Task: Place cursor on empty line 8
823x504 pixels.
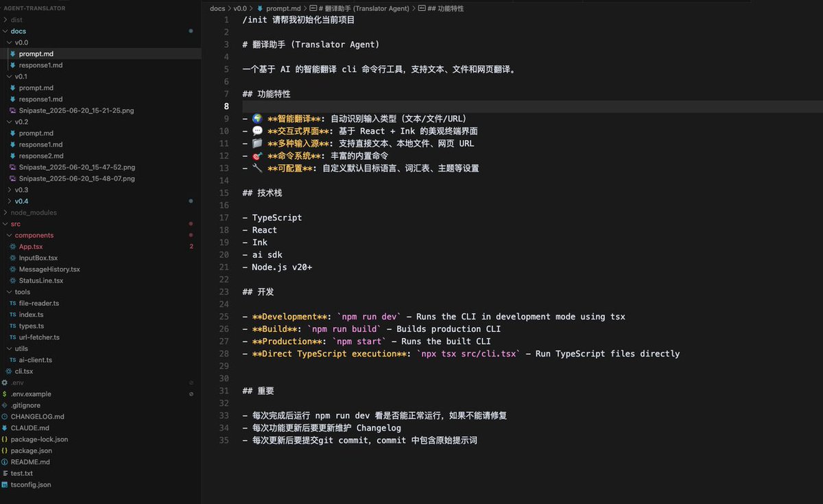Action: (x=532, y=106)
